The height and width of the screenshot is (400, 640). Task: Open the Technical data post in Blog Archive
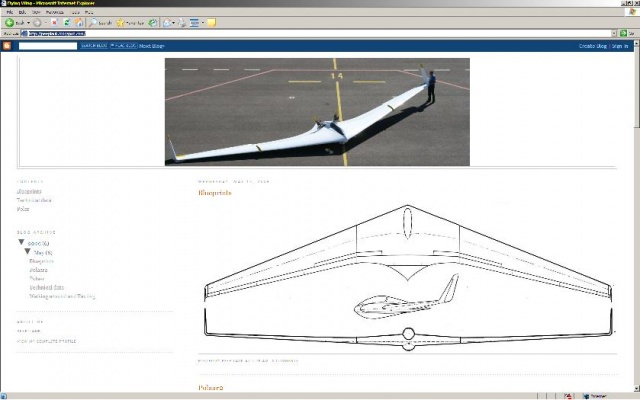(x=47, y=287)
